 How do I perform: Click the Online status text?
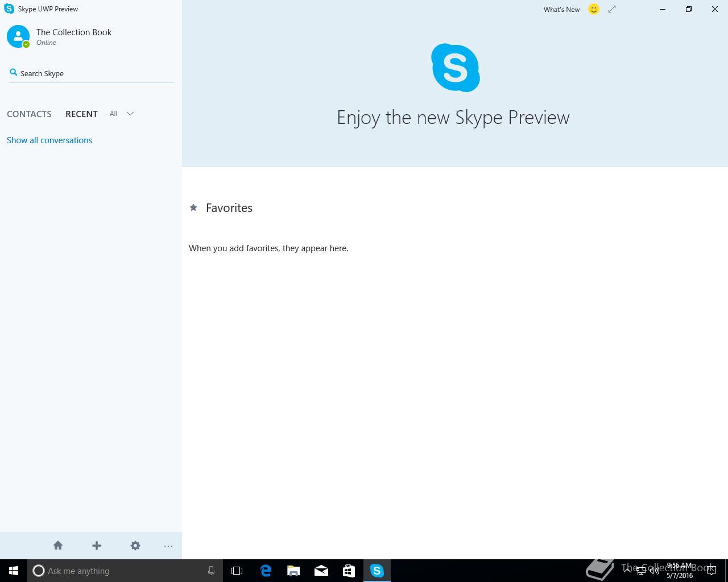click(x=46, y=43)
